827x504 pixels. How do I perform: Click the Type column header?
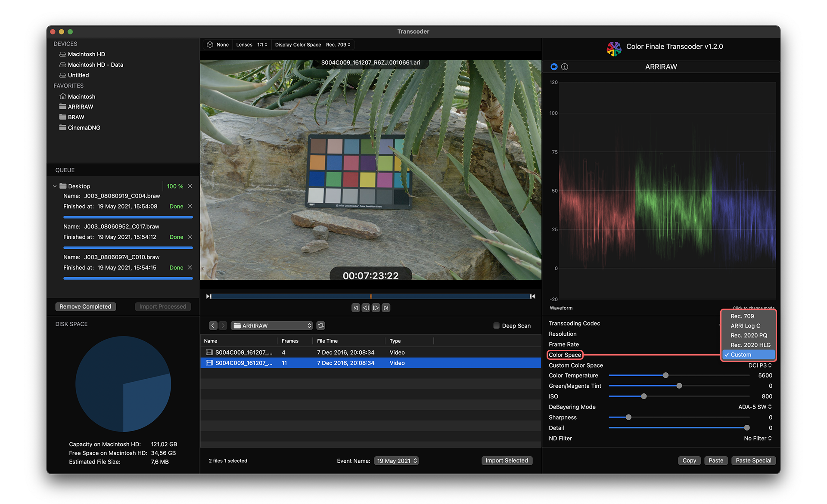point(410,341)
